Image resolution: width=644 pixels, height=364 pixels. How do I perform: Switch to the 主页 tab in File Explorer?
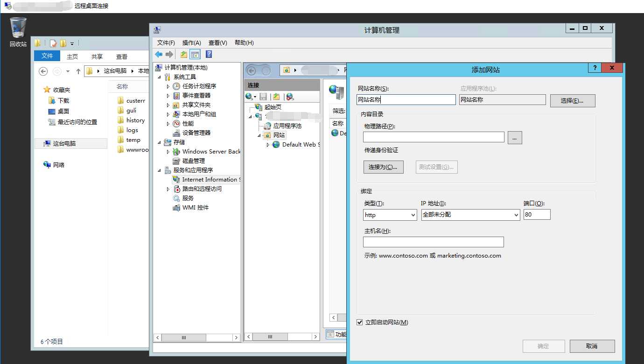coord(72,56)
